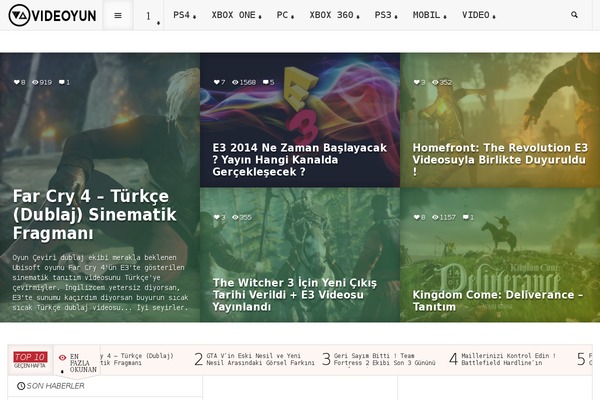Click the clock icon beside Son Haberler

coord(21,386)
